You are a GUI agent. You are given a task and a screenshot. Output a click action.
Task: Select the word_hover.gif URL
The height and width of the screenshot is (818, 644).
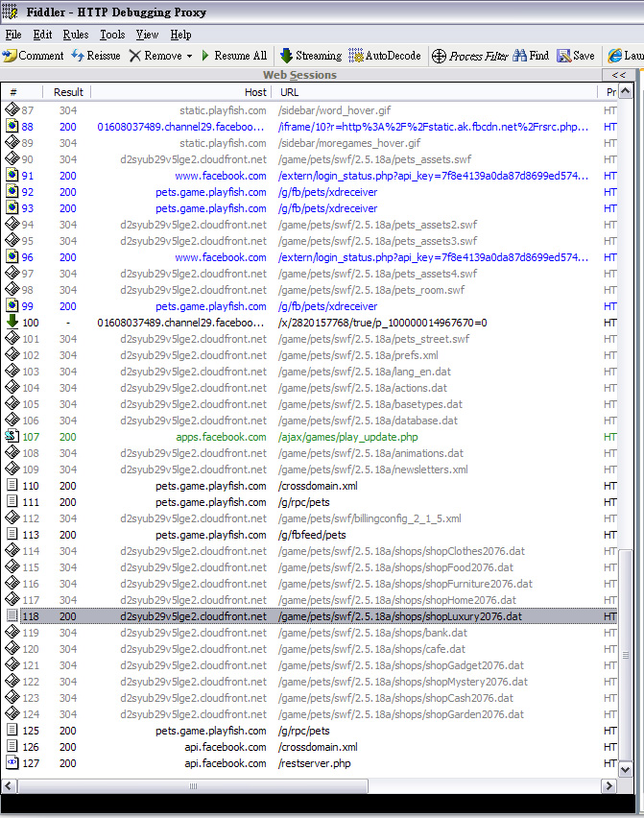pos(334,110)
